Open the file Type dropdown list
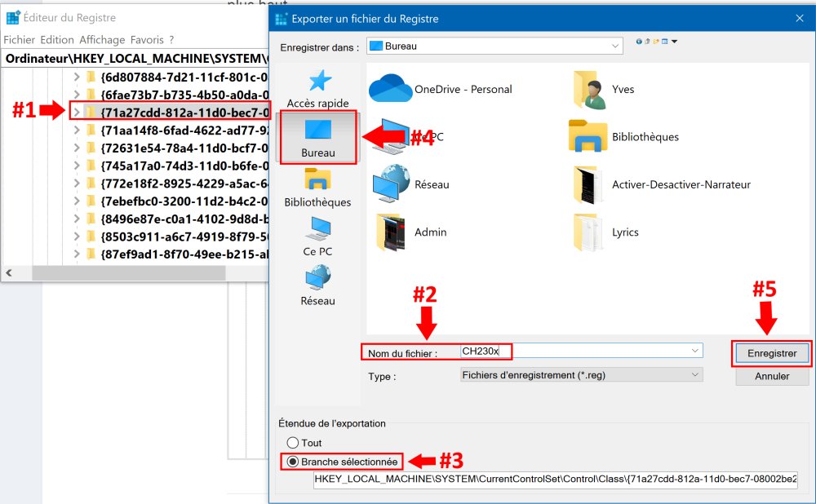 point(581,375)
